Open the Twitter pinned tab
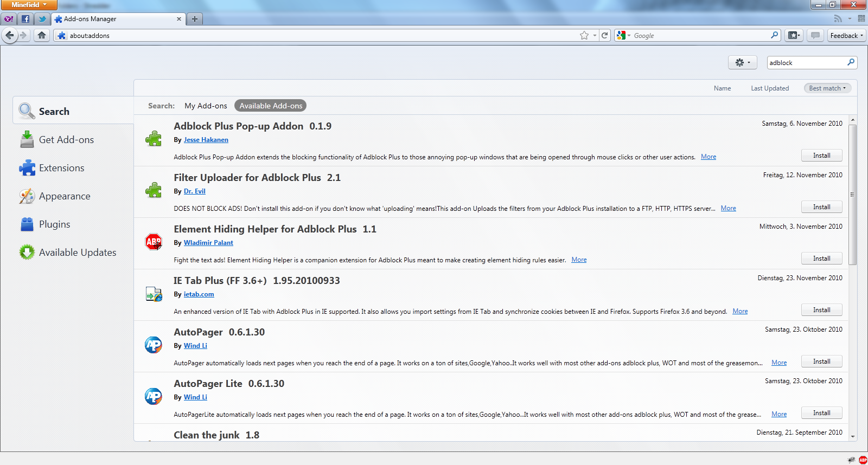The width and height of the screenshot is (868, 465). (x=42, y=19)
